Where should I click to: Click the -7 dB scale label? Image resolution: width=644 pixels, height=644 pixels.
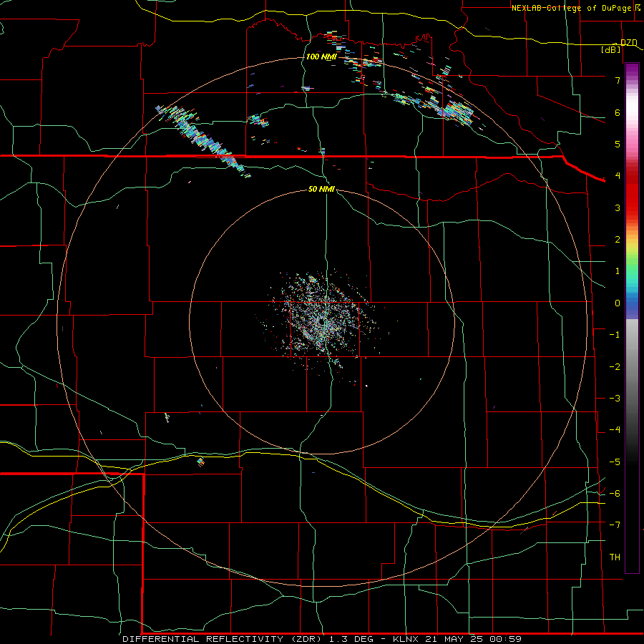coord(615,525)
